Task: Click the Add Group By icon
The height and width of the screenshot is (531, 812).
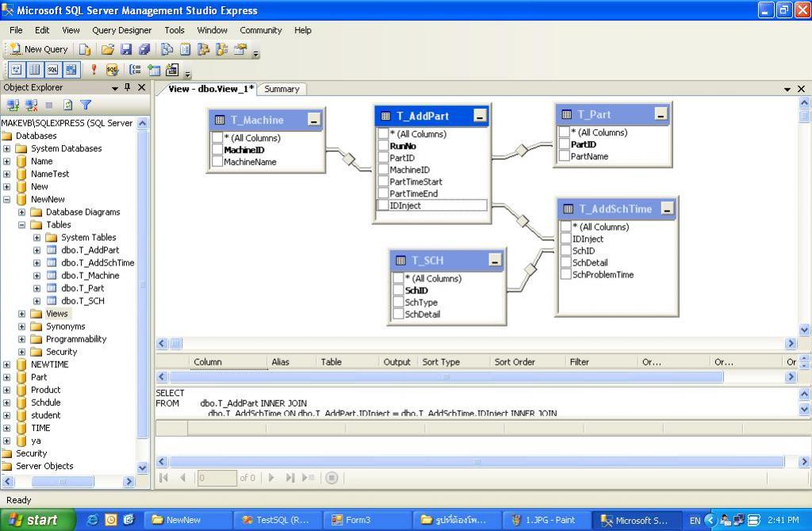Action: point(135,70)
